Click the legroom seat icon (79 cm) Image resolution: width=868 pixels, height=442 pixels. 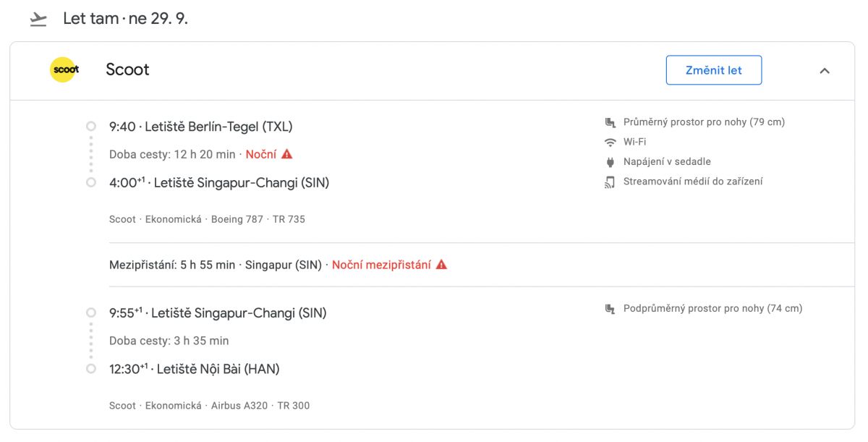click(x=610, y=122)
